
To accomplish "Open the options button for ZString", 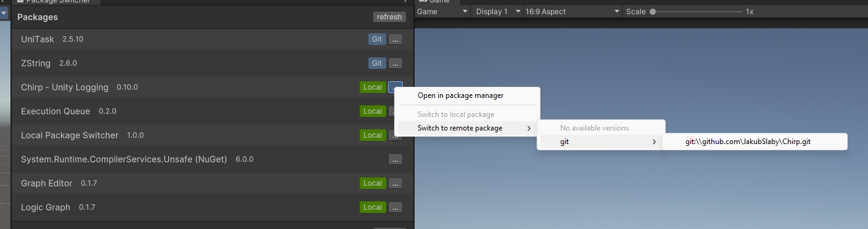I will (395, 63).
